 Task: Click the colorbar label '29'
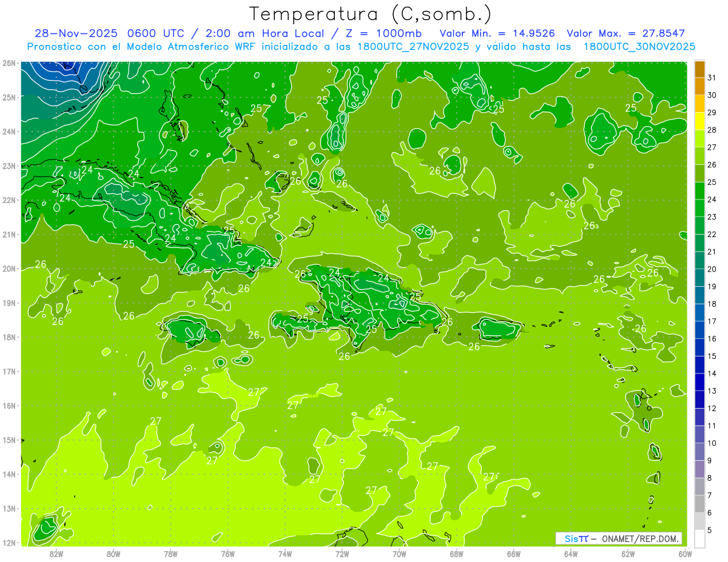pyautogui.click(x=712, y=113)
